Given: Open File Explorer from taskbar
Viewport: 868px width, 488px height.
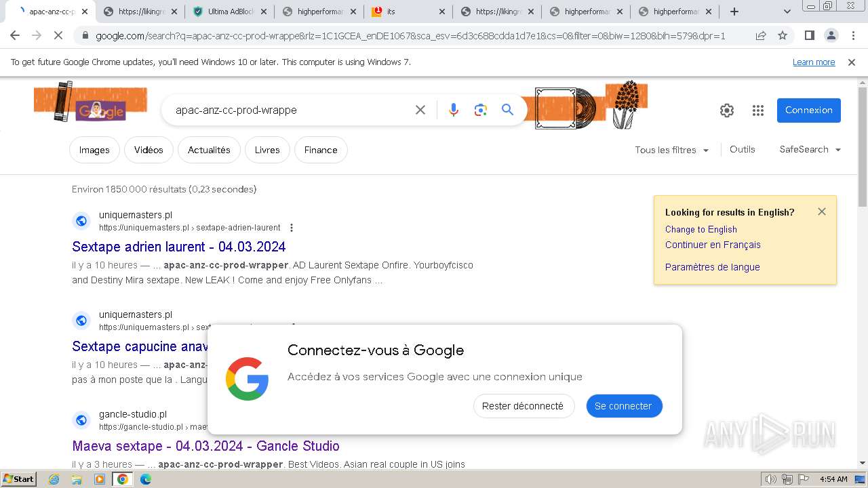Looking at the screenshot, I should click(x=77, y=479).
